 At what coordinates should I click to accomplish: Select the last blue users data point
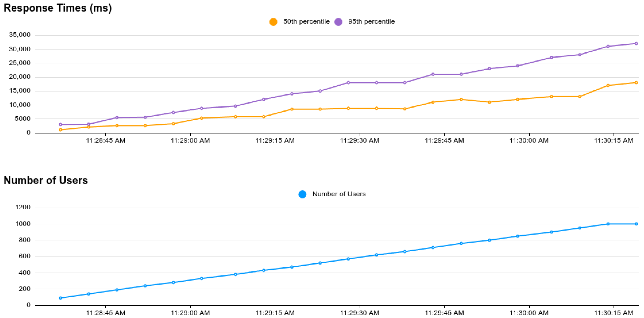636,224
